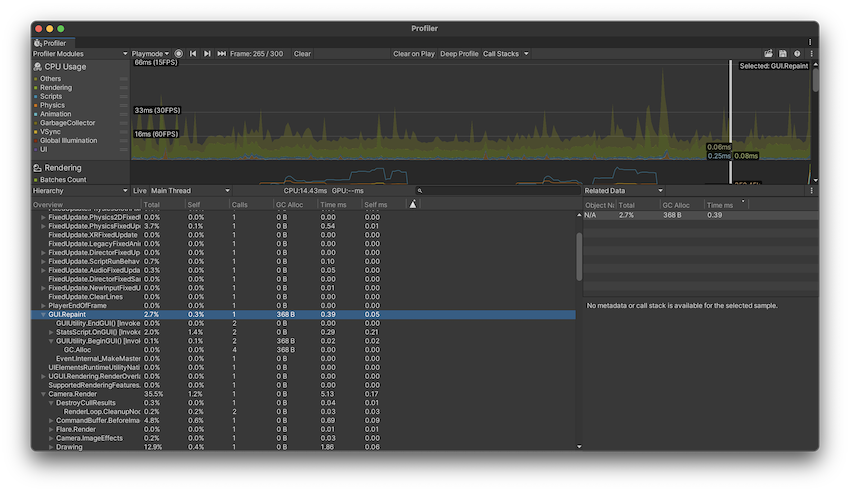
Task: Toggle the Scripts category in CPU Usage
Action: 50,97
